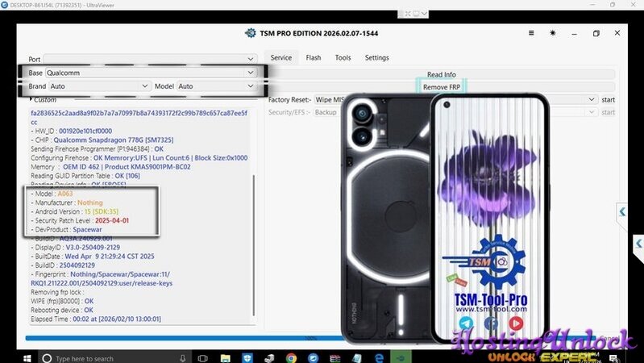Switch to the Flash tab
Viewport: 644px width, 363px height.
[x=314, y=58]
